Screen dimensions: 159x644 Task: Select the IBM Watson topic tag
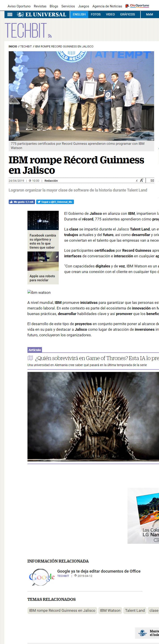(x=110, y=610)
